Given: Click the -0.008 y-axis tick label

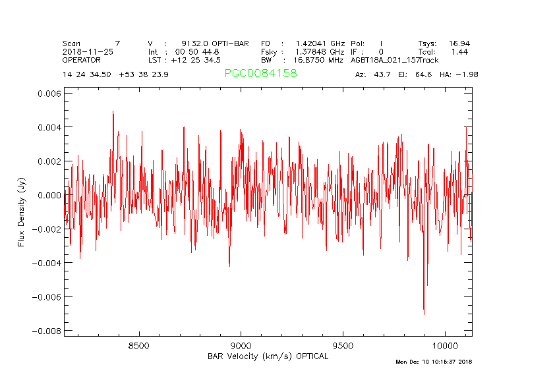Looking at the screenshot, I should (x=45, y=331).
